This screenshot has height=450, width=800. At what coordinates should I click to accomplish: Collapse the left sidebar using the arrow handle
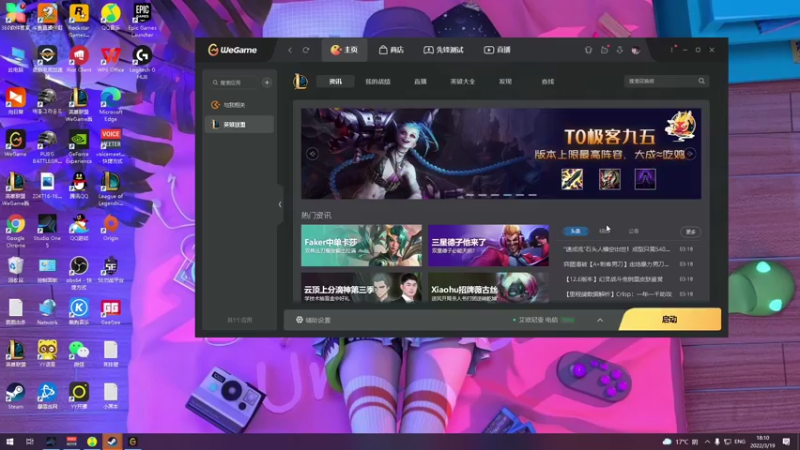[280, 205]
